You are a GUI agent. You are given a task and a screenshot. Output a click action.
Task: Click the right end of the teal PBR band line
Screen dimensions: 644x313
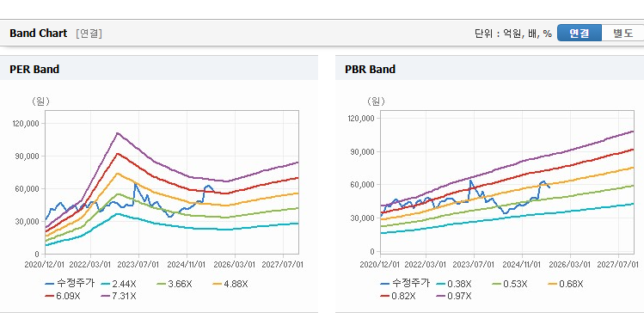click(633, 204)
